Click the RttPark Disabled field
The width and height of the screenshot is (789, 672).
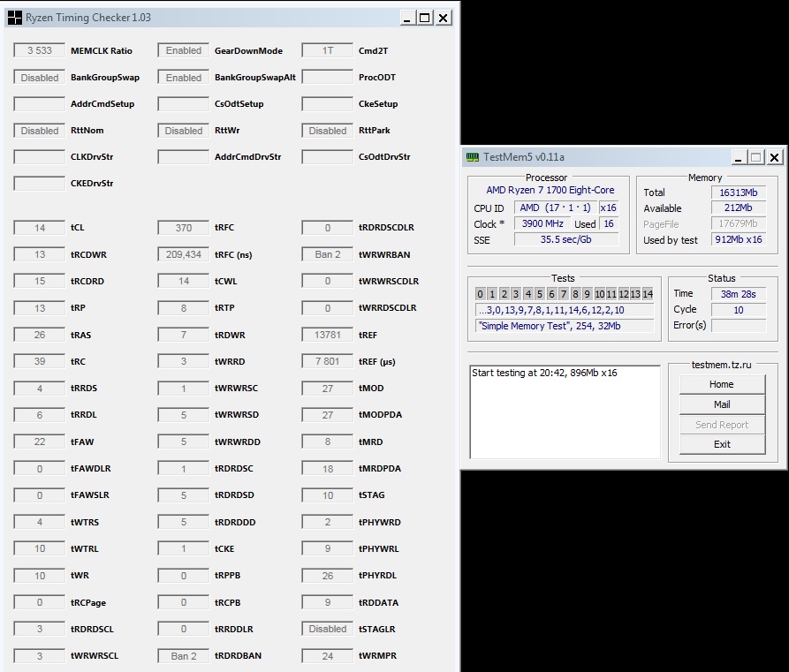click(327, 131)
